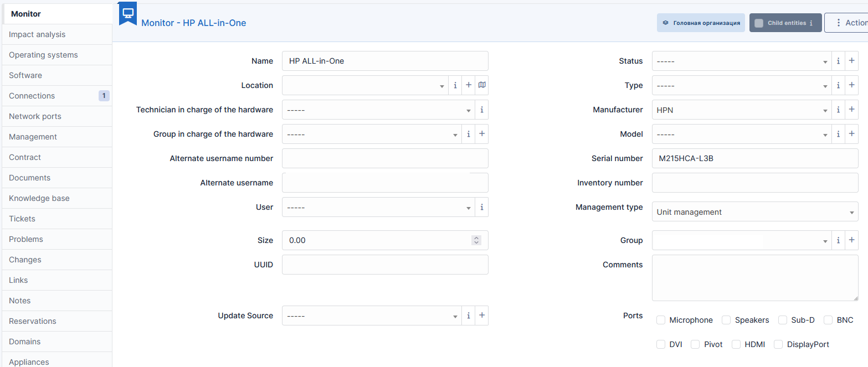Viewport: 868px width, 367px height.
Task: Open the Tickets tab
Action: [57, 219]
